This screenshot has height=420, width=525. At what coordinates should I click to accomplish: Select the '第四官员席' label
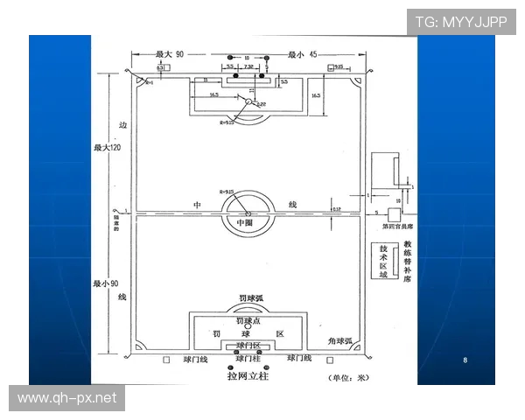coord(398,227)
